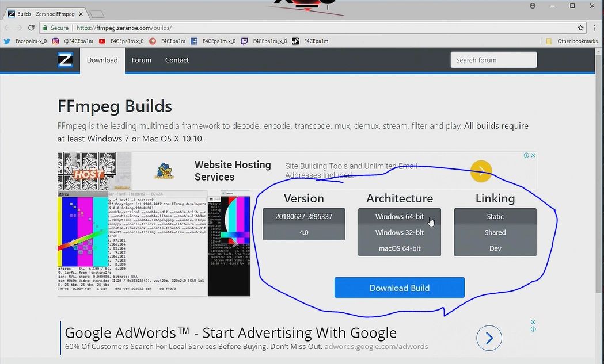The width and height of the screenshot is (604, 364).
Task: Choose Windows 32-bit architecture
Action: point(400,232)
